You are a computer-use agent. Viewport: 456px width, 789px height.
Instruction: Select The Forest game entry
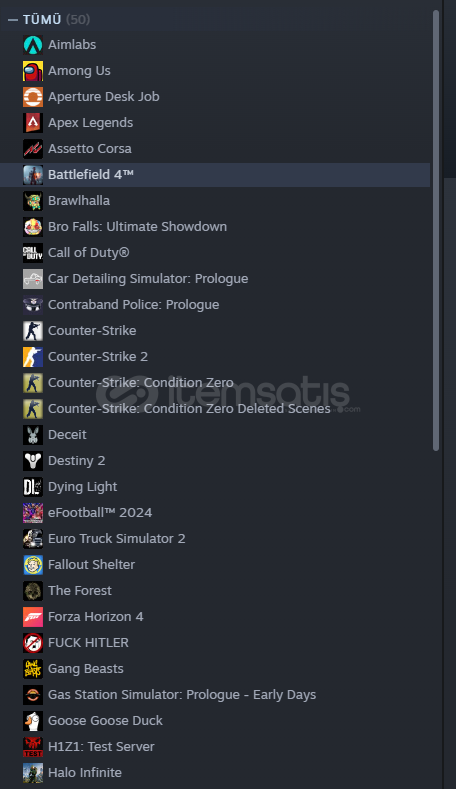tap(215, 591)
